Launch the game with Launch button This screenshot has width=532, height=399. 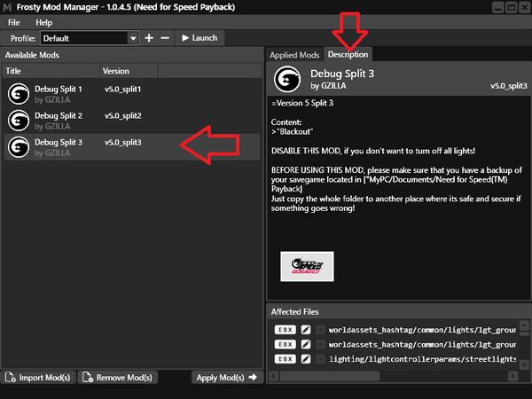pos(199,38)
